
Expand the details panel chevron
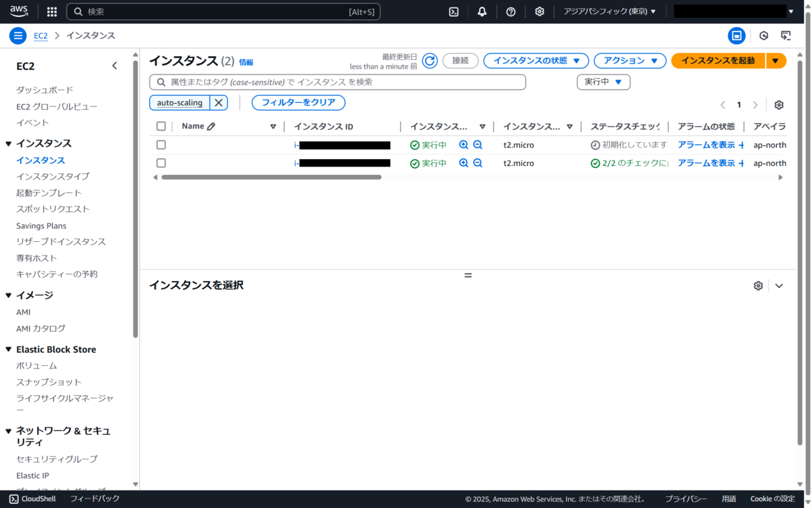tap(779, 286)
